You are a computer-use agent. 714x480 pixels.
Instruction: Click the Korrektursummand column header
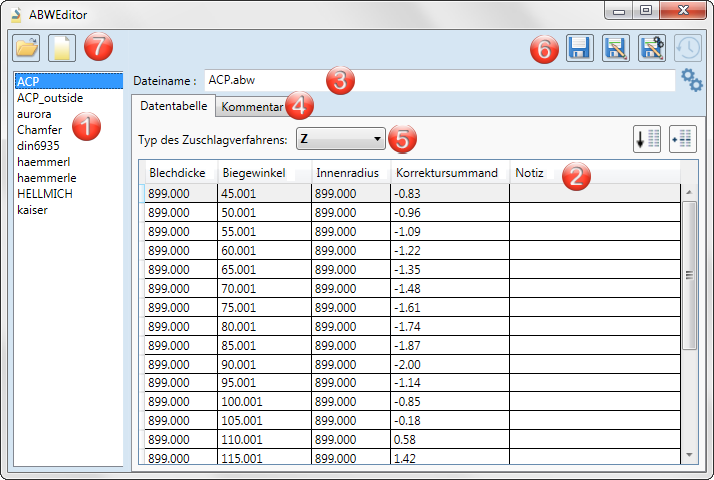(x=448, y=173)
